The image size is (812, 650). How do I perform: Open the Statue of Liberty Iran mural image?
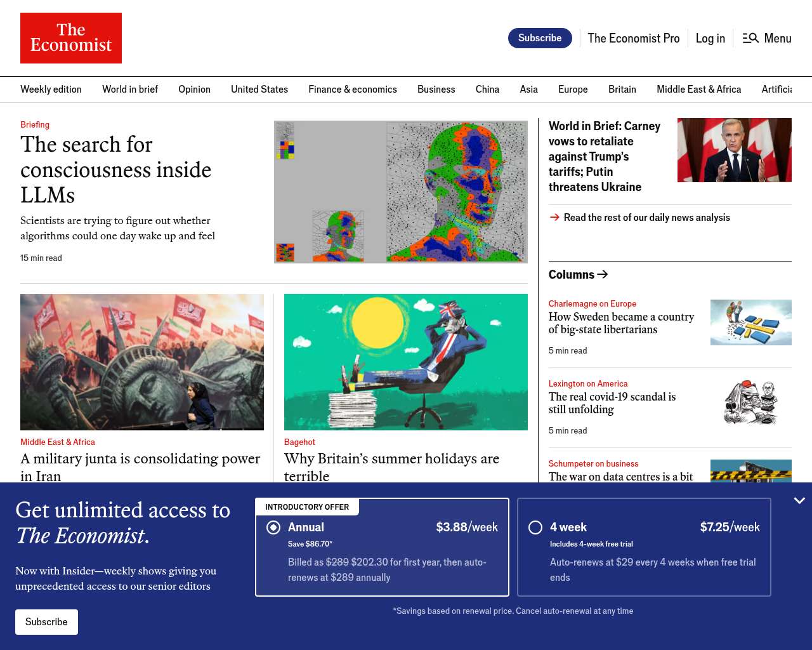142,362
